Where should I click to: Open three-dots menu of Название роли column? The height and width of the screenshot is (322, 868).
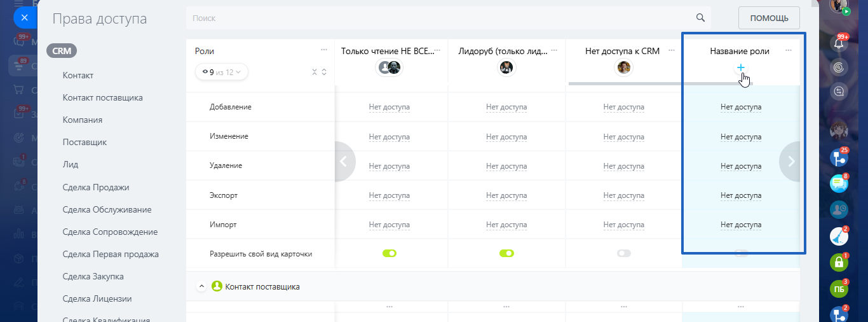point(789,50)
